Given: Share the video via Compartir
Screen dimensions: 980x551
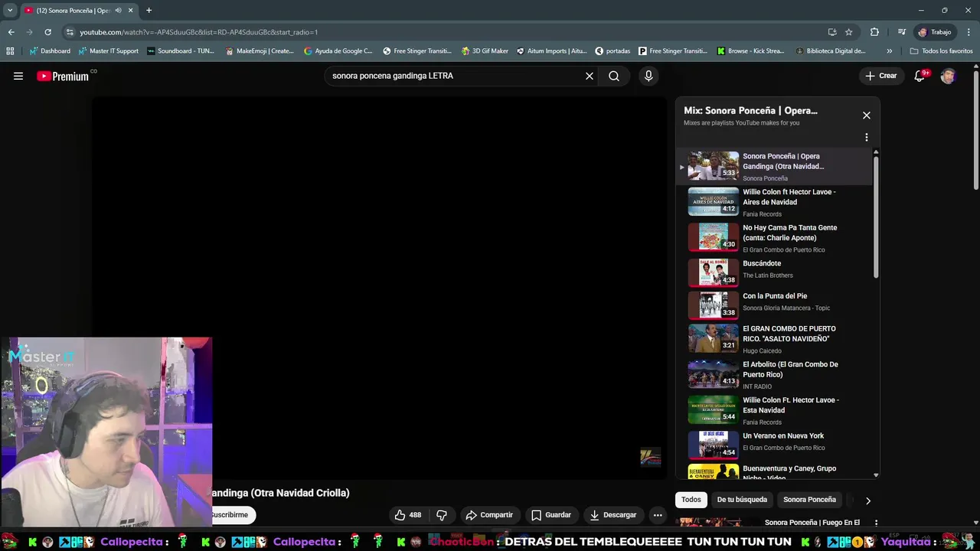Looking at the screenshot, I should (x=489, y=515).
